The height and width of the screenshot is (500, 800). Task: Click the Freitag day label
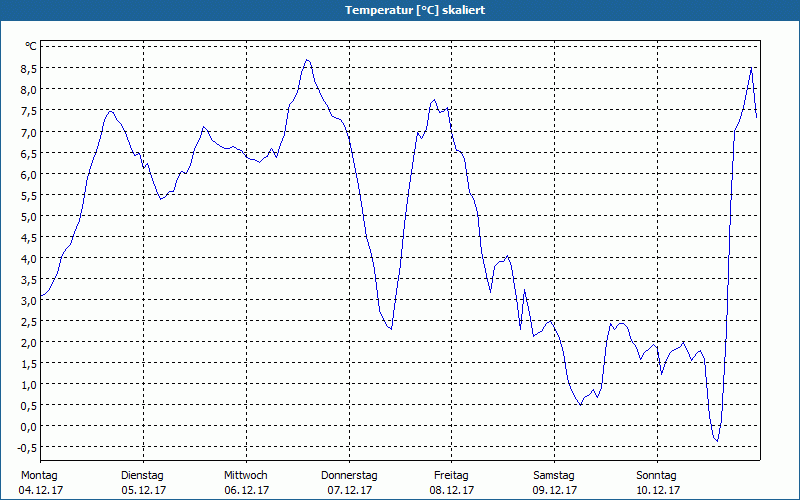[x=452, y=475]
